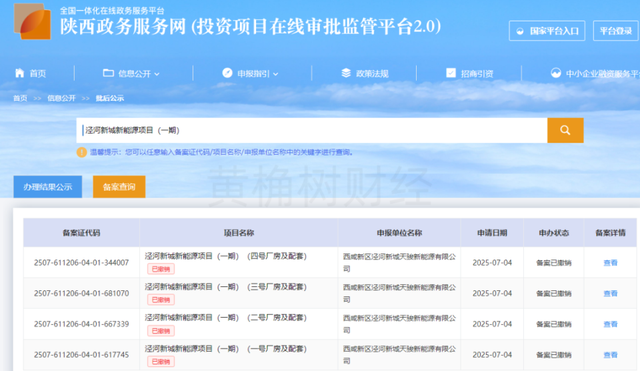This screenshot has height=371, width=640.
Task: Click the folder icon beside 信息公开
Action: pyautogui.click(x=108, y=73)
